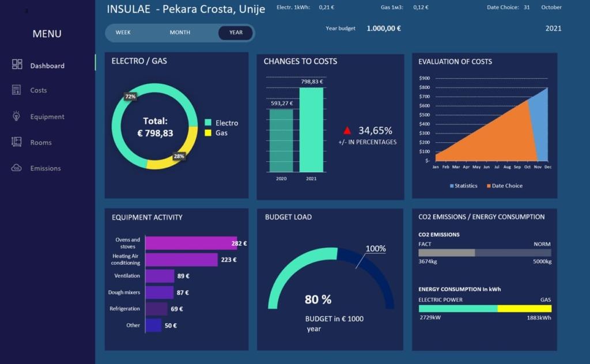The height and width of the screenshot is (364, 590).
Task: Pick the year 2021 selector
Action: pyautogui.click(x=553, y=28)
